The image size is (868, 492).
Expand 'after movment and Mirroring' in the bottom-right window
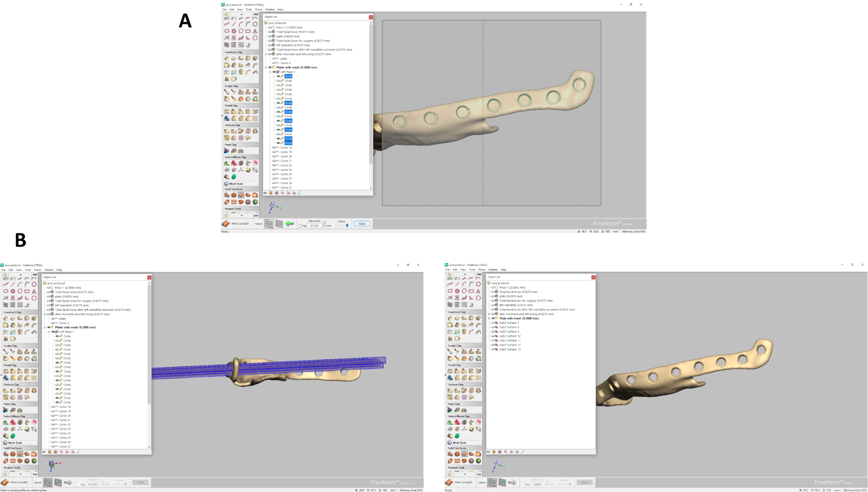click(489, 314)
